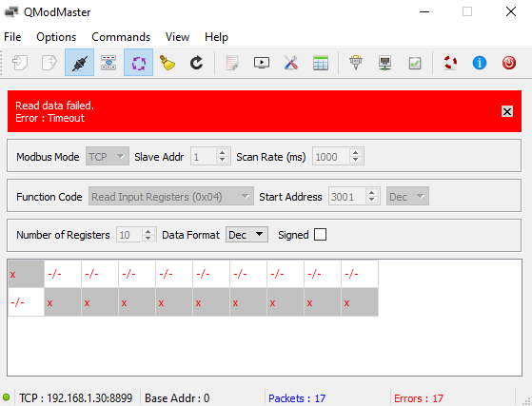Open the Data Format Dec dropdown
This screenshot has height=406, width=532.
click(x=246, y=235)
